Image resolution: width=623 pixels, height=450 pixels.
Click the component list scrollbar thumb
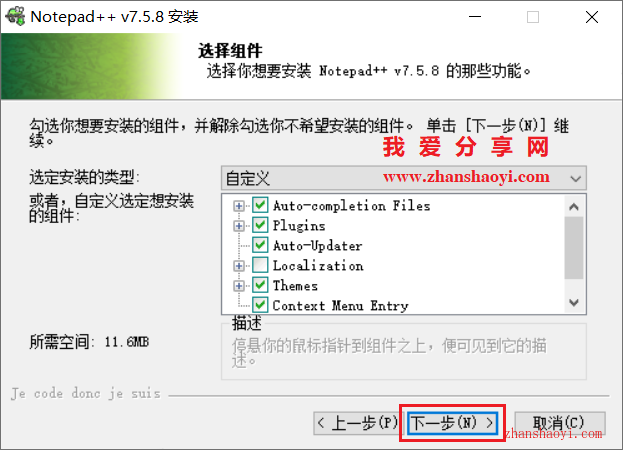point(574,247)
